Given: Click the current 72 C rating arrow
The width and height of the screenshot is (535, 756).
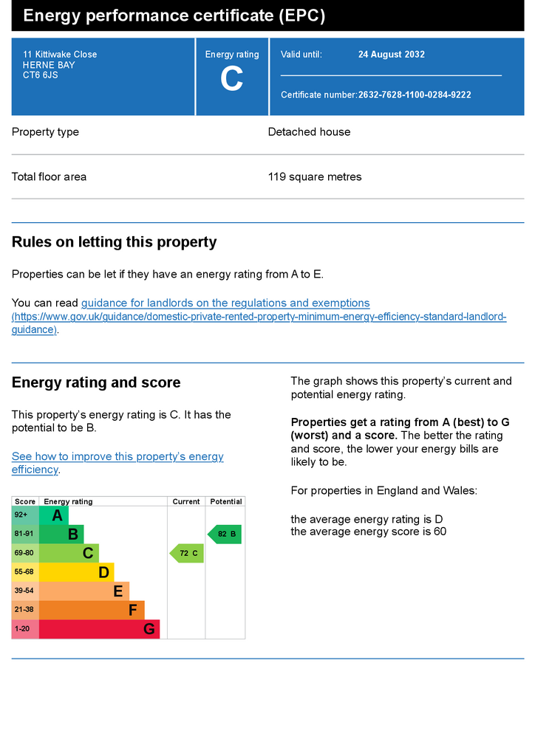Looking at the screenshot, I should click(x=187, y=553).
